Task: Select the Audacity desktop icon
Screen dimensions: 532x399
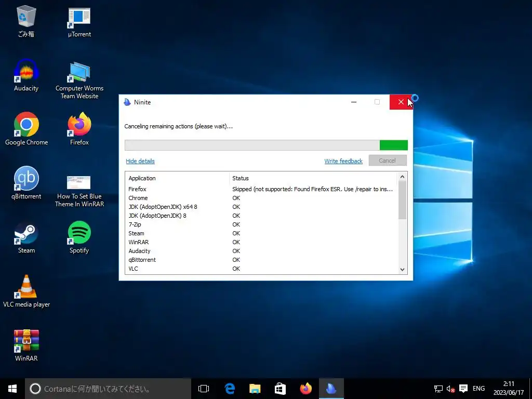Action: click(x=26, y=75)
